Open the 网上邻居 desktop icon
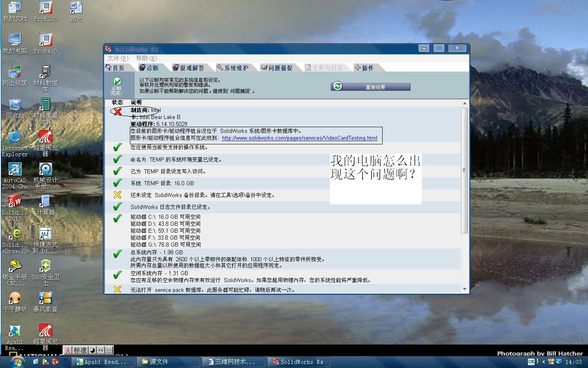 [x=15, y=76]
